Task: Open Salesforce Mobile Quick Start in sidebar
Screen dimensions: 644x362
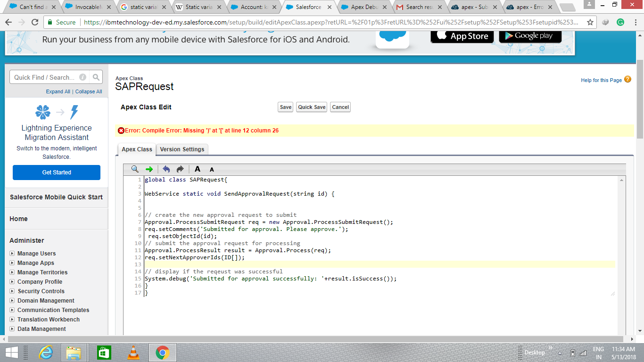Action: pyautogui.click(x=57, y=197)
